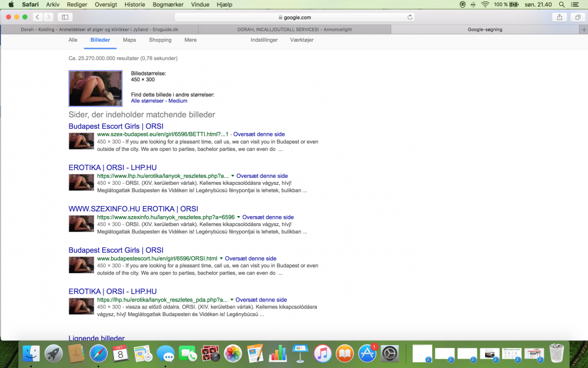Click the Alle størrelser link
Viewport: 588px width, 368px height.
tap(148, 101)
